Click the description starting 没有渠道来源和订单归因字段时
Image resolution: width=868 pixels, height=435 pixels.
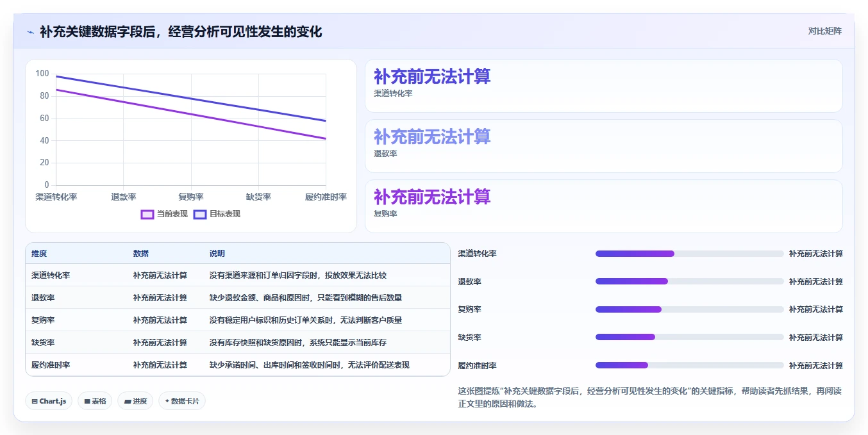tap(298, 275)
